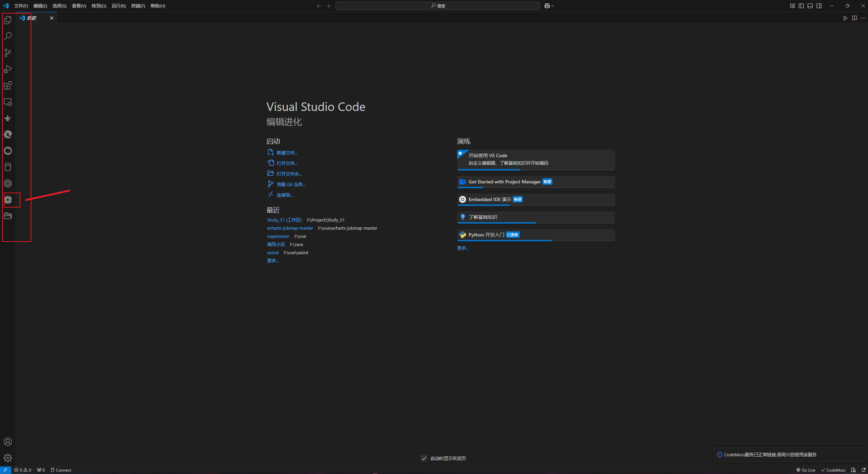Open the Embedded IDE chip view

pyautogui.click(x=8, y=200)
